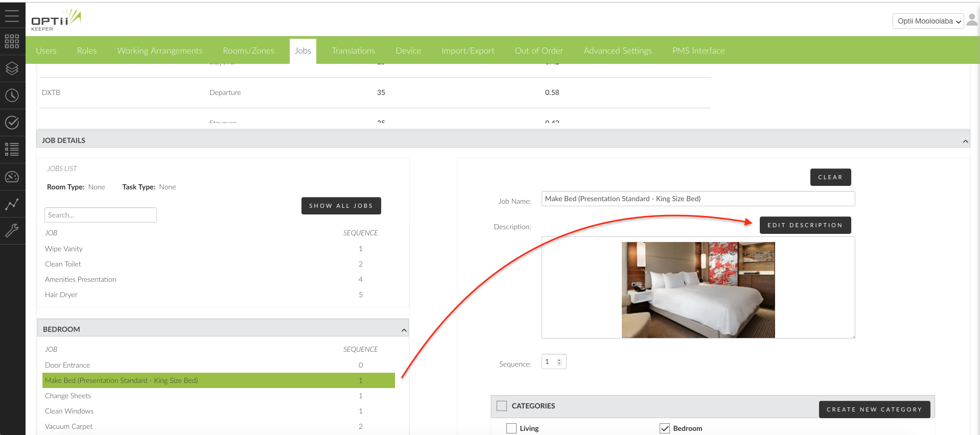Image resolution: width=980 pixels, height=435 pixels.
Task: Click the 35 value in DXTB row
Action: 381,92
